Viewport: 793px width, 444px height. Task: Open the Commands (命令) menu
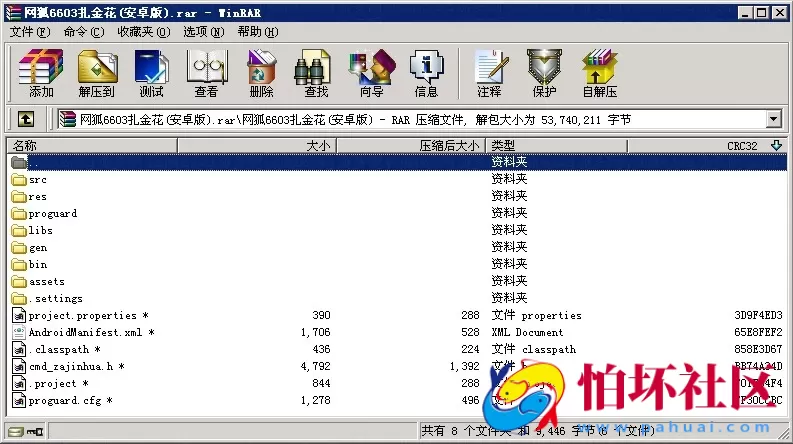point(84,32)
